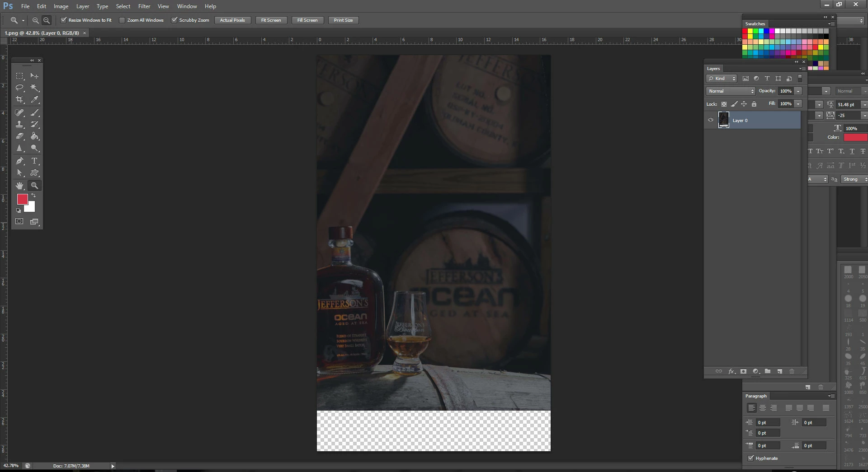Delete layer using trash icon
This screenshot has height=472, width=868.
click(x=792, y=371)
